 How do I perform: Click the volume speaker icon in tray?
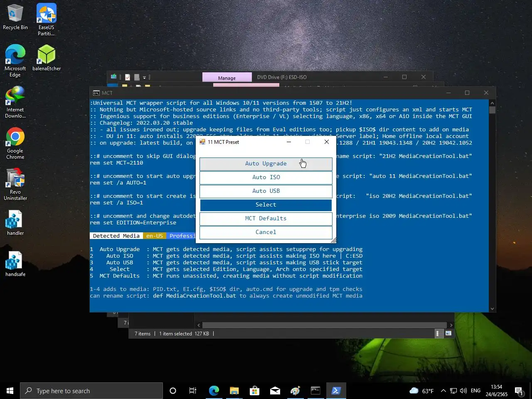click(463, 391)
